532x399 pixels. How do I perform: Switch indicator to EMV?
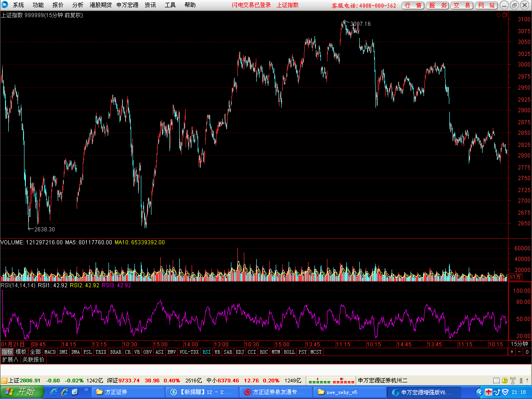172,352
